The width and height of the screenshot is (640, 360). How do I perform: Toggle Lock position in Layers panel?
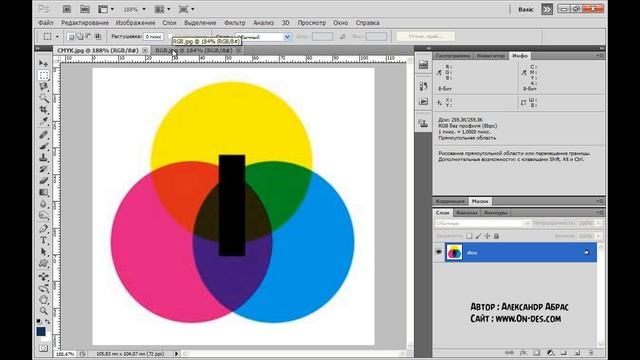pyautogui.click(x=487, y=236)
